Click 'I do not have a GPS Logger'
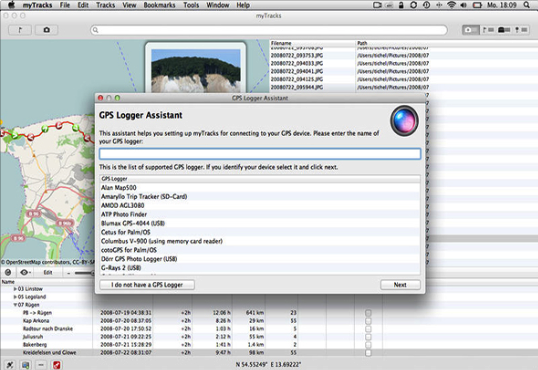The height and width of the screenshot is (370, 538). tap(147, 285)
